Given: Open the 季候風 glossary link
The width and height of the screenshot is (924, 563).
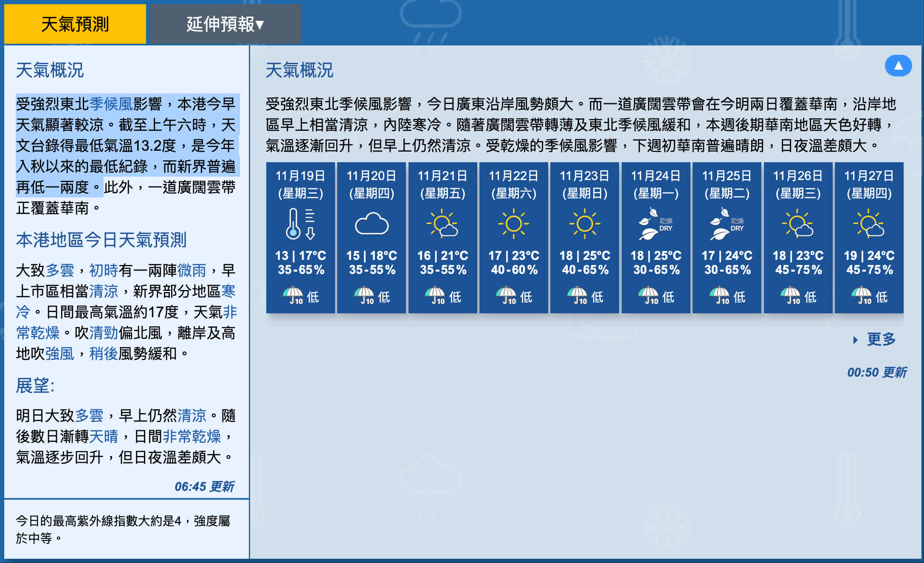Looking at the screenshot, I should [x=111, y=104].
